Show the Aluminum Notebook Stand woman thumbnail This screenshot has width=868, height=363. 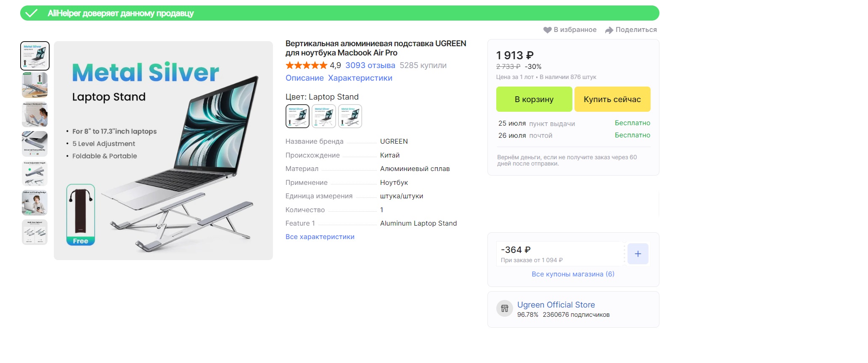(35, 115)
